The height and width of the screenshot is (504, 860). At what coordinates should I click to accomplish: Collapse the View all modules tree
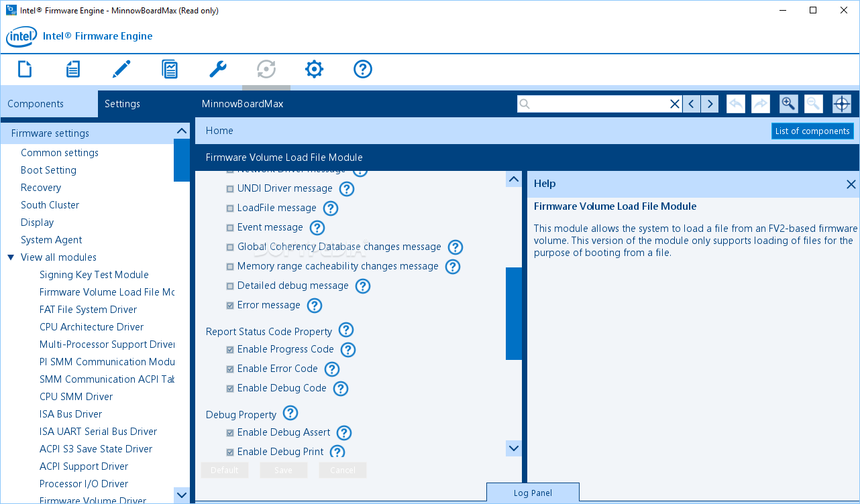pos(11,257)
